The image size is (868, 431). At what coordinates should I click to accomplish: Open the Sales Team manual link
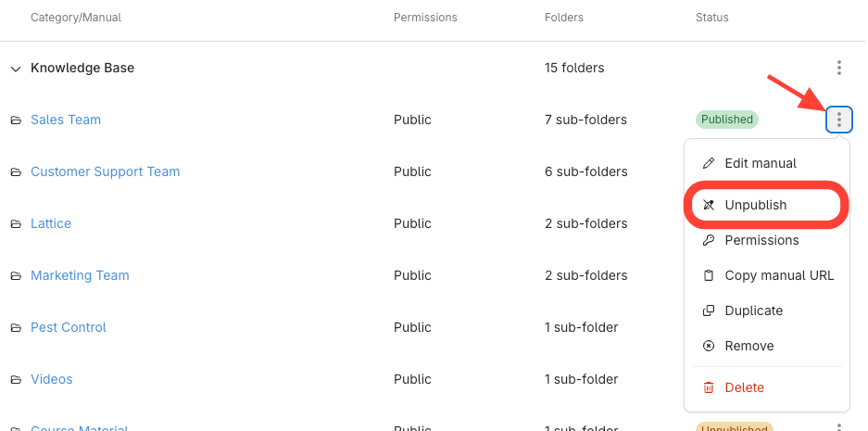point(66,120)
